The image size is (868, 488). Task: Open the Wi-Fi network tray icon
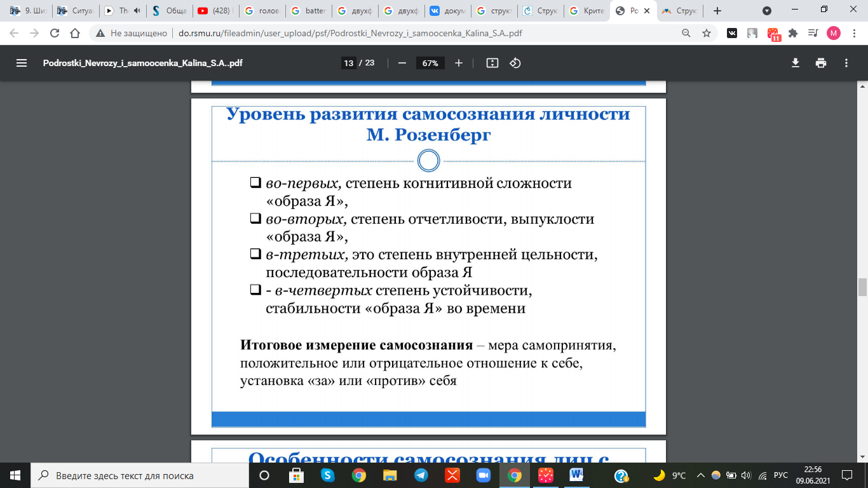click(762, 475)
